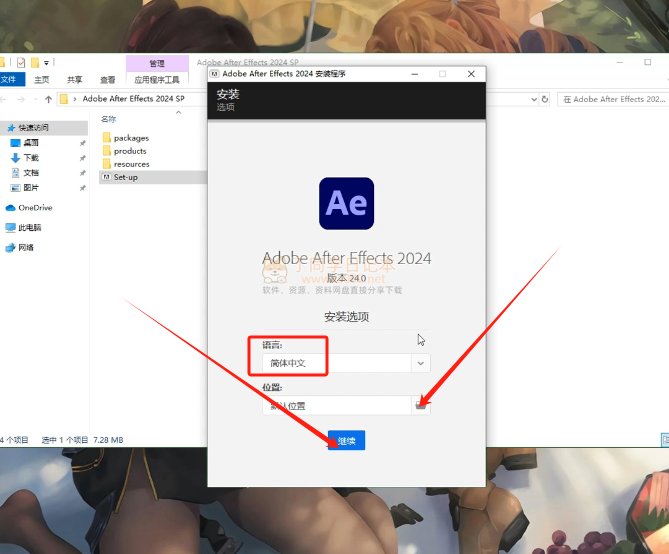Viewport: 669px width, 554px height.
Task: Open 此电脑 in the navigation pane
Action: pyautogui.click(x=23, y=227)
